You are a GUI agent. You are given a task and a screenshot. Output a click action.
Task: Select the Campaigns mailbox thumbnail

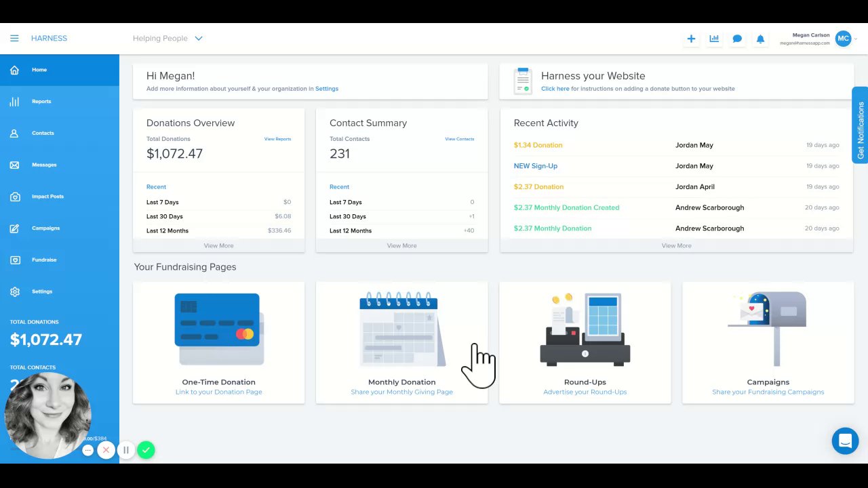pyautogui.click(x=768, y=329)
